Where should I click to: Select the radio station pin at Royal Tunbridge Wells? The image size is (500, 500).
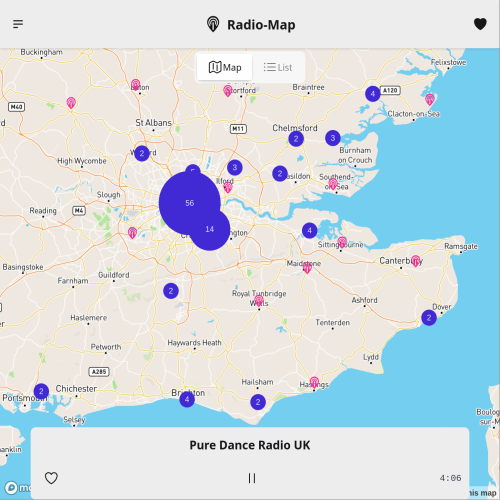[x=259, y=301]
